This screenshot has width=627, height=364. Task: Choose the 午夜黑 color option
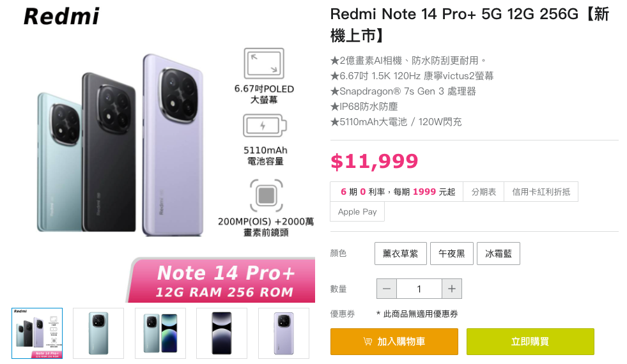(452, 254)
